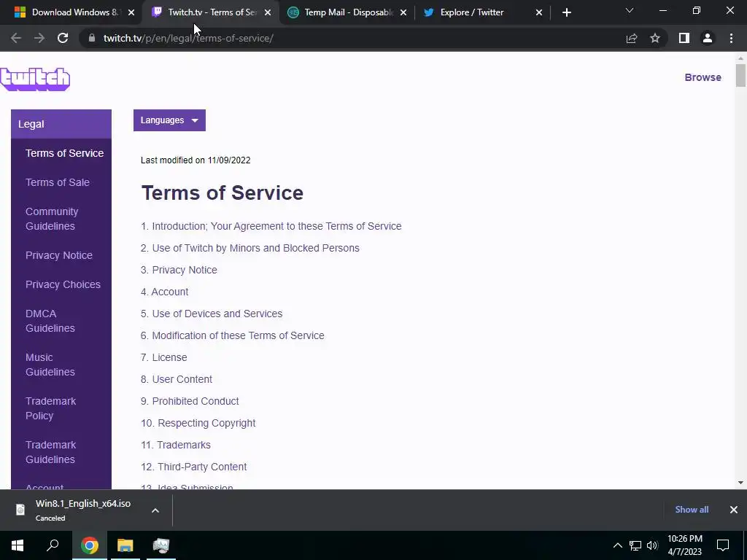Viewport: 747px width, 560px height.
Task: Click the Twitch logo
Action: coord(35,79)
